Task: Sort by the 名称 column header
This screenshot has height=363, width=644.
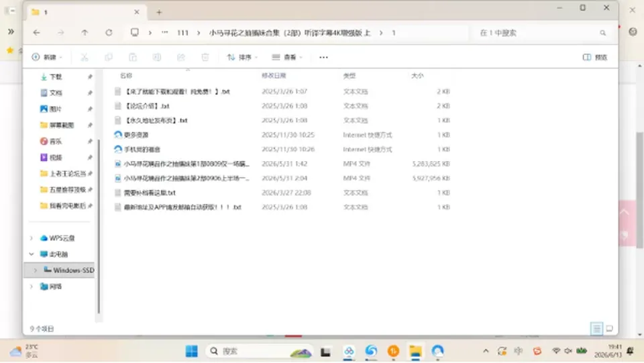Action: coord(126,76)
